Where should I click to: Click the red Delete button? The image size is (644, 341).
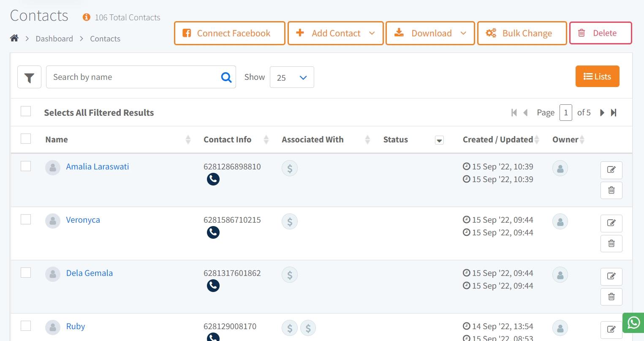click(x=601, y=33)
